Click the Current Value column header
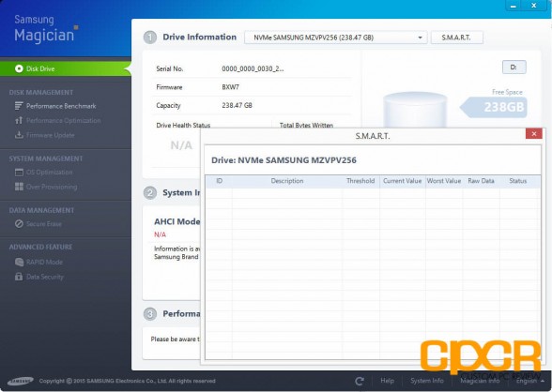This screenshot has width=552, height=392. (403, 181)
